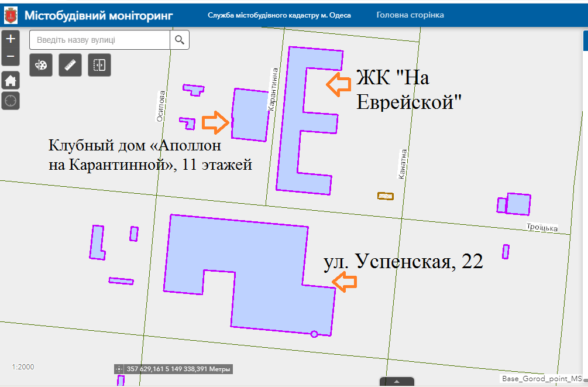Open the draw palette tool
The width and height of the screenshot is (588, 387).
(x=41, y=65)
